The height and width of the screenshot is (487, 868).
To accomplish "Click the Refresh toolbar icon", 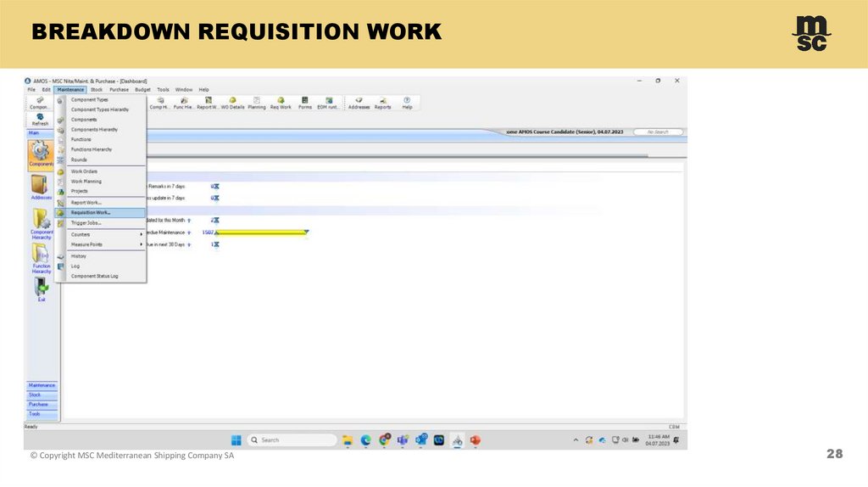I will [40, 120].
